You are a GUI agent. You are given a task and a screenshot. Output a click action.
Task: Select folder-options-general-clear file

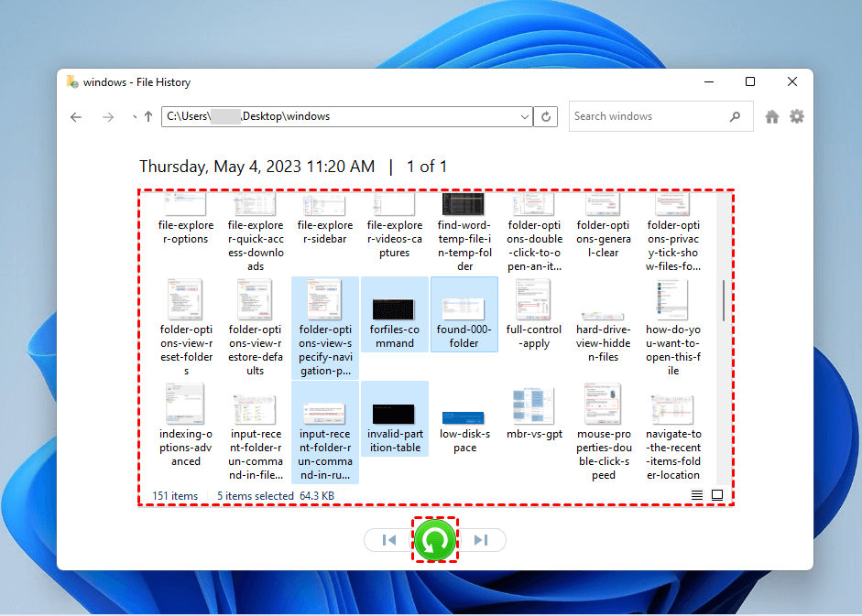click(x=604, y=225)
